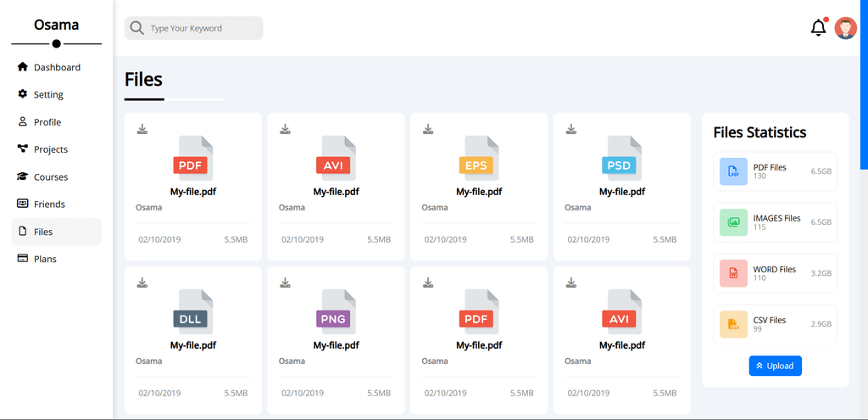Click the DLL file type icon

click(x=193, y=311)
